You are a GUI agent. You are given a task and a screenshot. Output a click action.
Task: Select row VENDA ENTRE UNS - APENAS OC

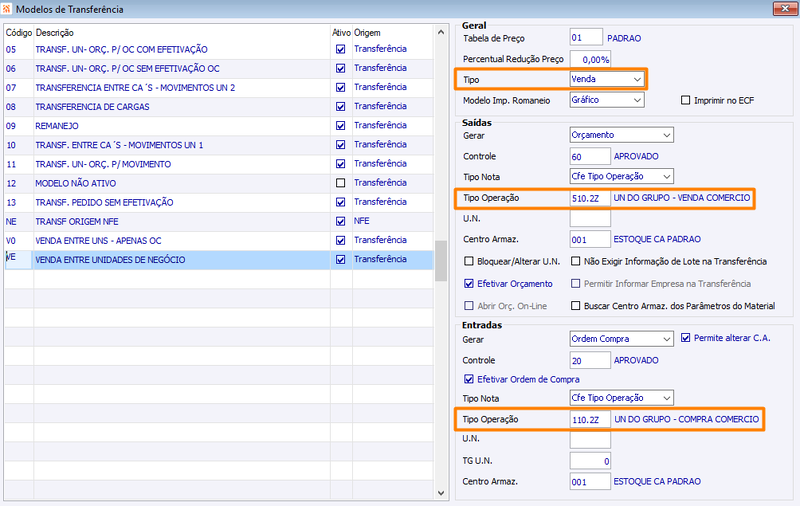coord(218,241)
